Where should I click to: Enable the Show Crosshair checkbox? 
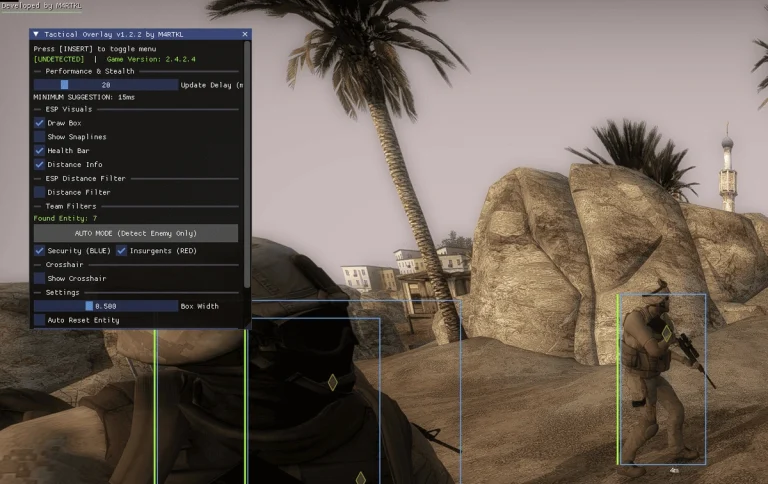40,278
